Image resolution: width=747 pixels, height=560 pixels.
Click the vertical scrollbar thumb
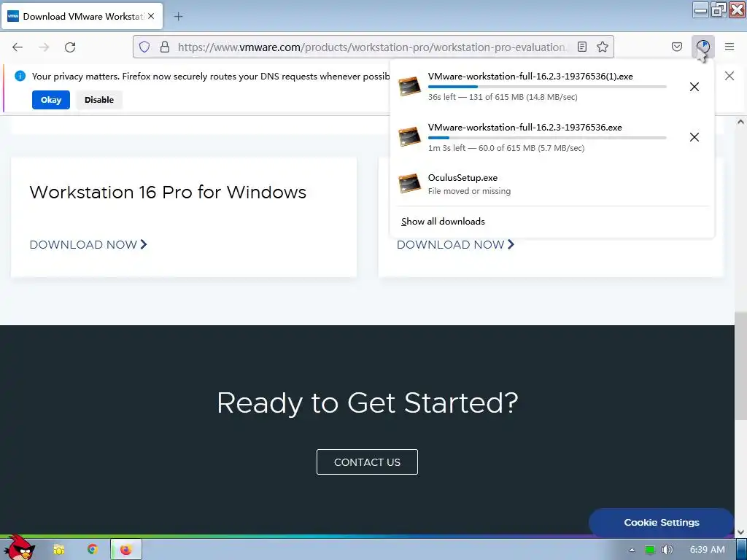(740, 366)
